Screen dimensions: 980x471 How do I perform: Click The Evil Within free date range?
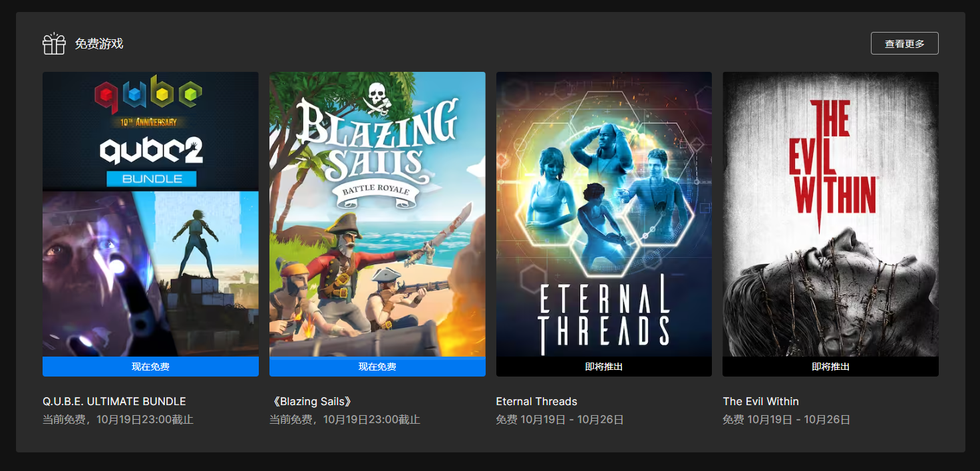pyautogui.click(x=786, y=420)
